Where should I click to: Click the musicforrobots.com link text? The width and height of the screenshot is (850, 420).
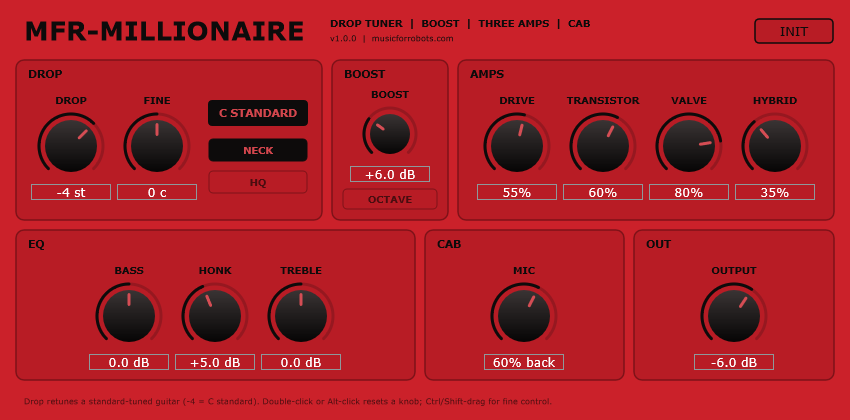[413, 38]
